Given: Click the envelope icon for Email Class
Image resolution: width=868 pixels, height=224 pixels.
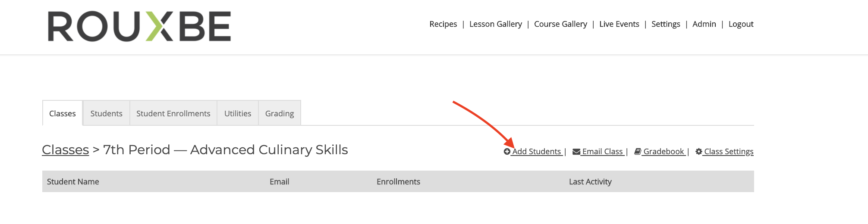Looking at the screenshot, I should (x=576, y=152).
